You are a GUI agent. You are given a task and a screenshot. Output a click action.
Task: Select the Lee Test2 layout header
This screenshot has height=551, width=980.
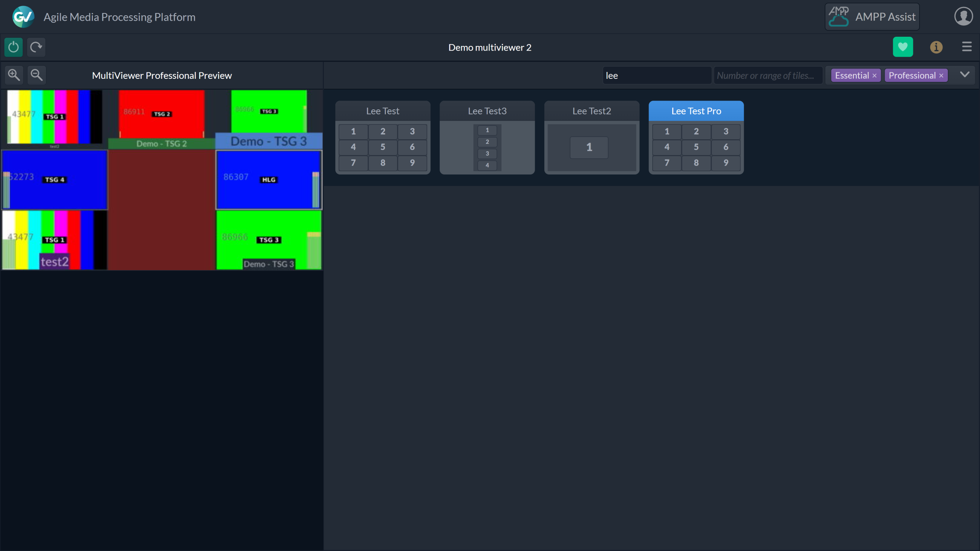click(x=592, y=111)
